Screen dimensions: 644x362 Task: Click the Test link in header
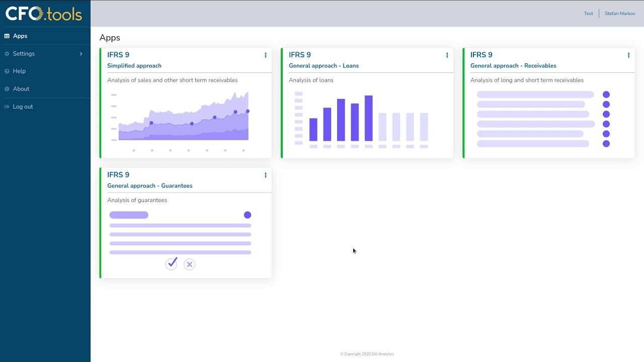pyautogui.click(x=588, y=14)
